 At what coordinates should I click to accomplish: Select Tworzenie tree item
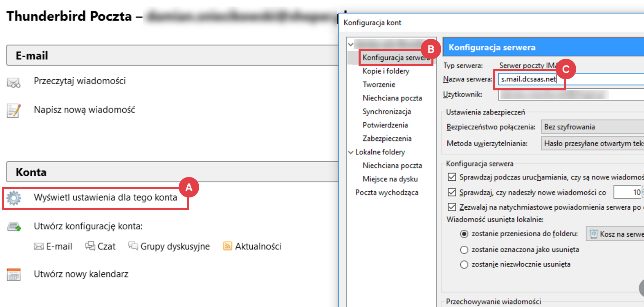379,85
